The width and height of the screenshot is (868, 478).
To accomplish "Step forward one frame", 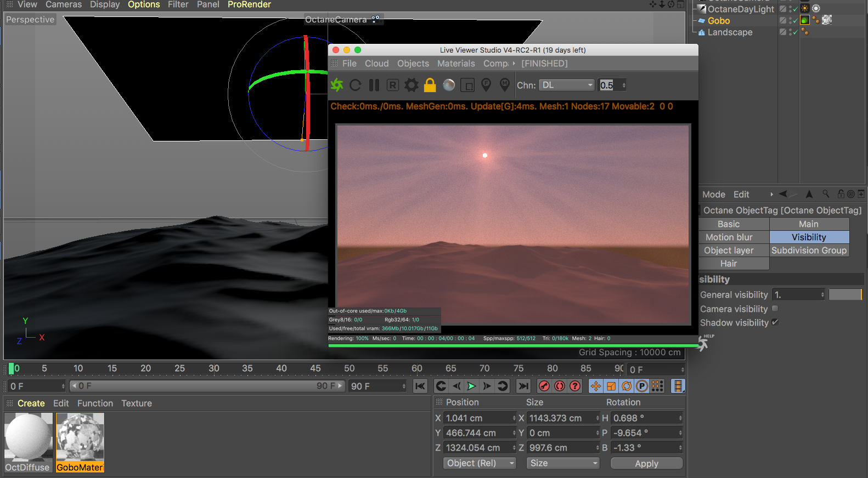I will point(487,386).
